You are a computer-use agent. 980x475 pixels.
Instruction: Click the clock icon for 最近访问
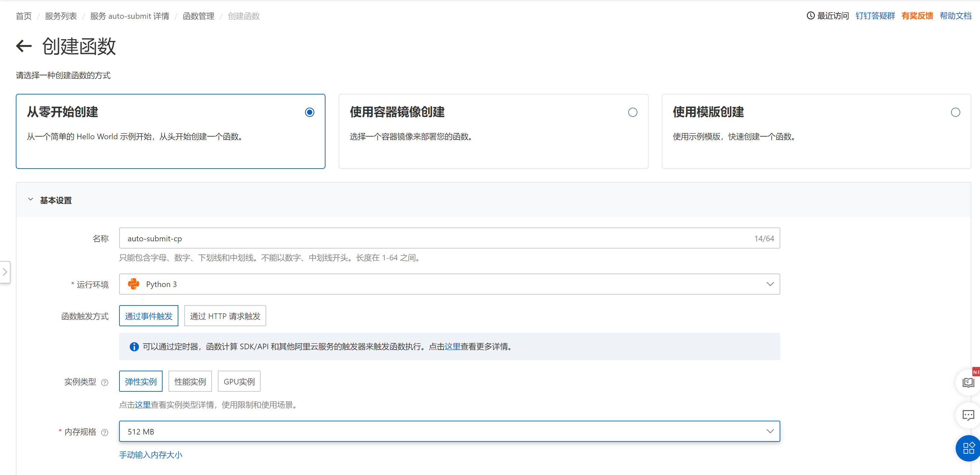[x=811, y=15]
